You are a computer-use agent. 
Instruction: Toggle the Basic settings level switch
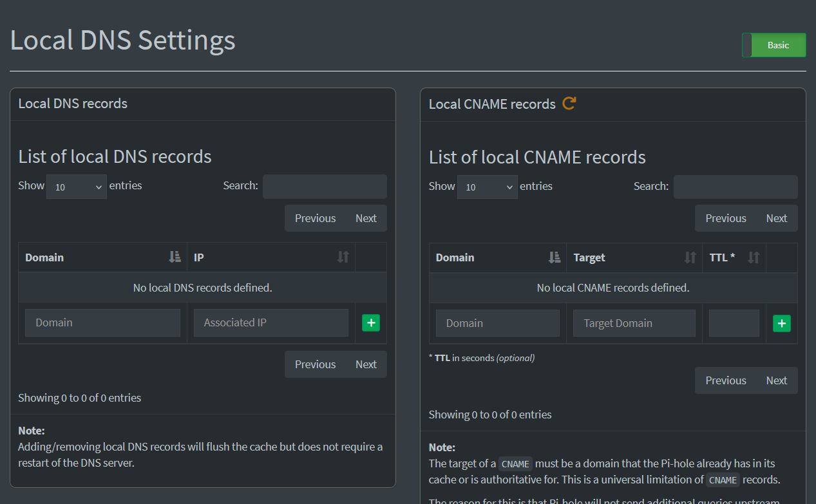click(773, 45)
